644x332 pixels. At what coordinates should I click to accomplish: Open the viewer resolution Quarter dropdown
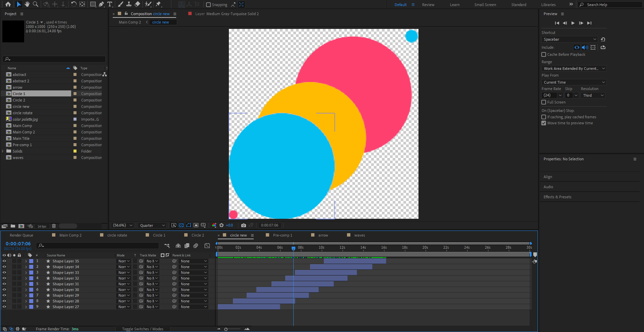(x=152, y=225)
